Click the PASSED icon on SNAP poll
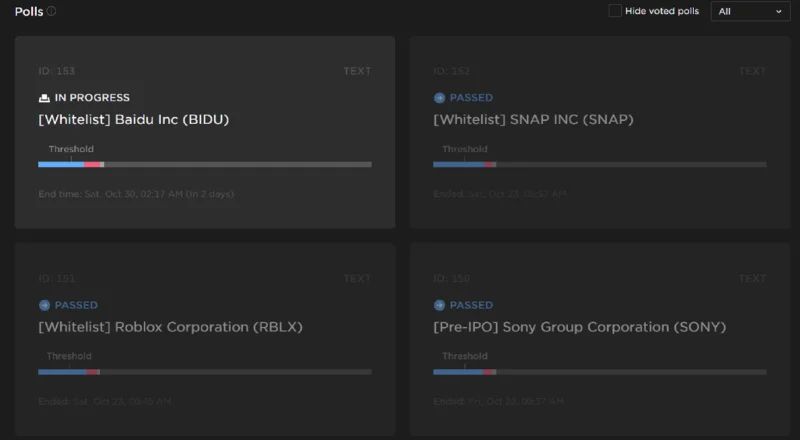This screenshot has width=800, height=440. [x=439, y=97]
